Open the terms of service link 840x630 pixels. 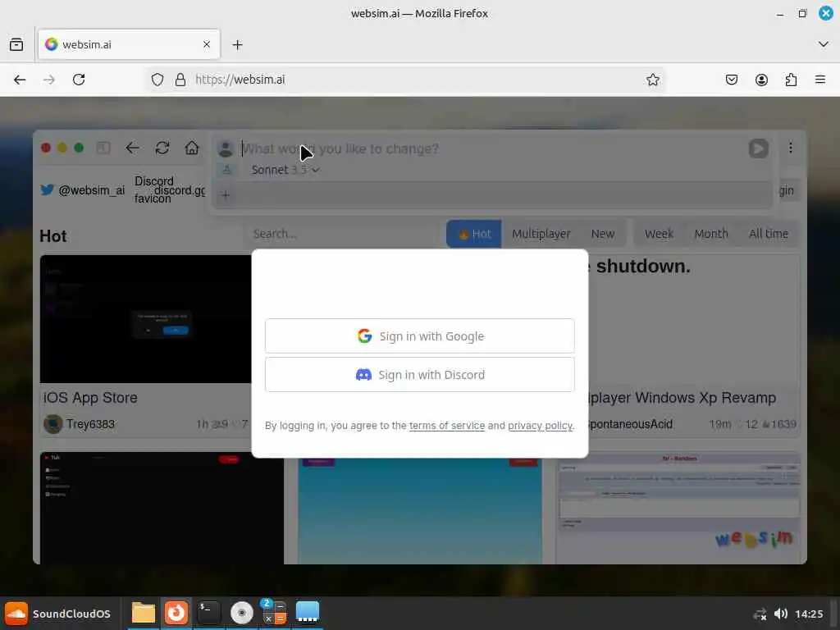tap(447, 426)
